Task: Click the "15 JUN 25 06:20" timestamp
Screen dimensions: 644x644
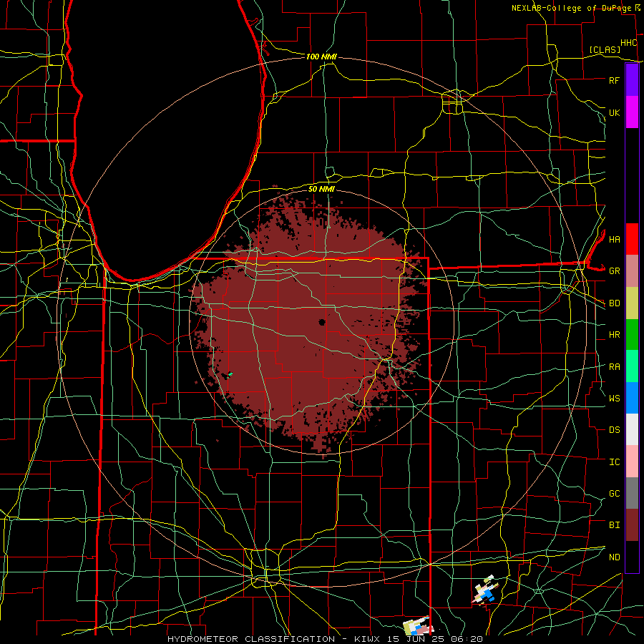Action: [434, 639]
